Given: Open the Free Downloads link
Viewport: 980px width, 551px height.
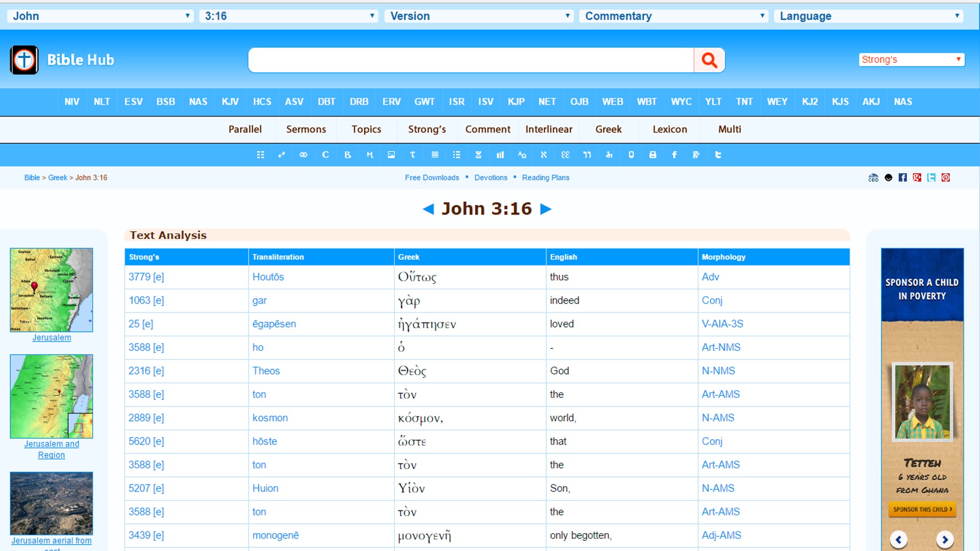Looking at the screenshot, I should (432, 178).
